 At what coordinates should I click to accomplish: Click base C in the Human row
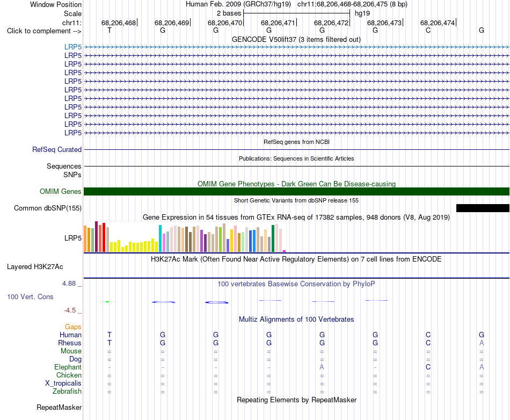click(x=428, y=335)
